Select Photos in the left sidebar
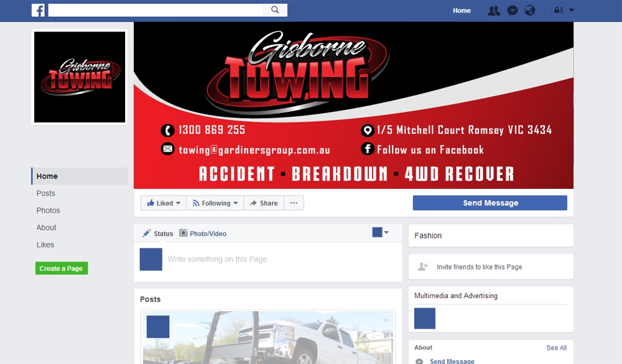Image resolution: width=622 pixels, height=364 pixels. coord(48,210)
